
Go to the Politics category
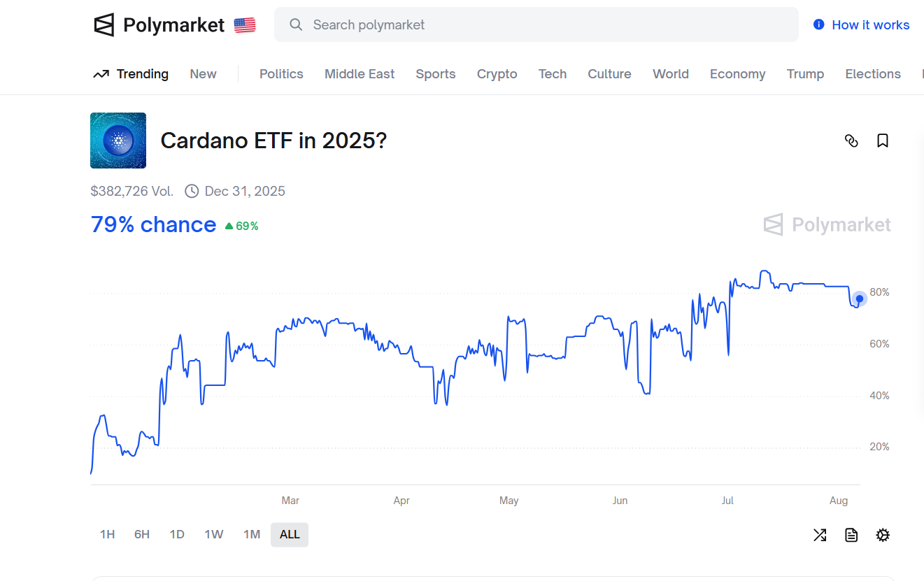click(281, 74)
